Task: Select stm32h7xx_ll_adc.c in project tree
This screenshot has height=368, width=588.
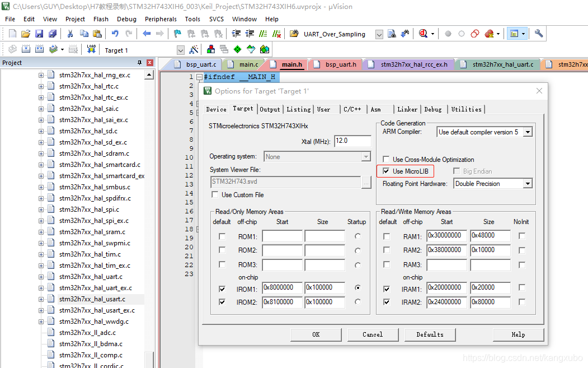Action: 87,333
